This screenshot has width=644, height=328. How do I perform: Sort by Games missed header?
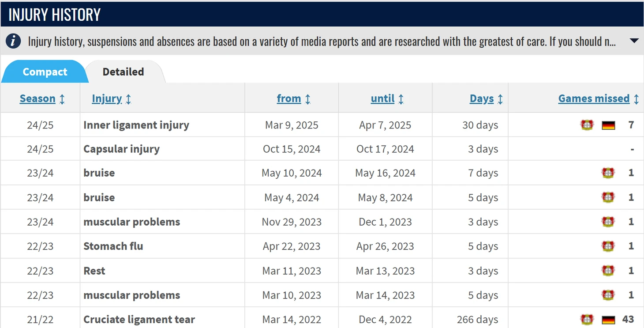594,98
